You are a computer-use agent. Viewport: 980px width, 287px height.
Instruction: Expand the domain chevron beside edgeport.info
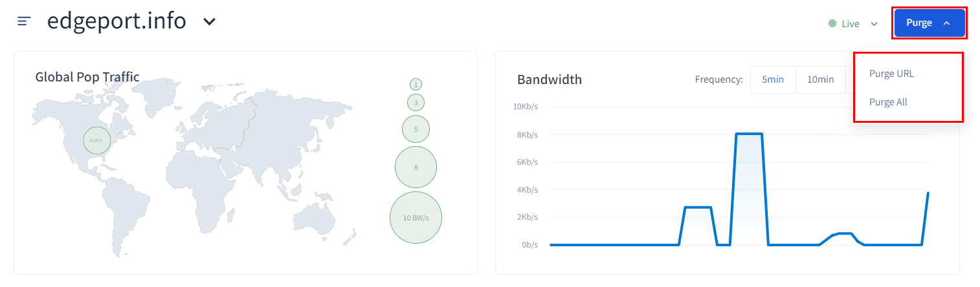tap(209, 22)
